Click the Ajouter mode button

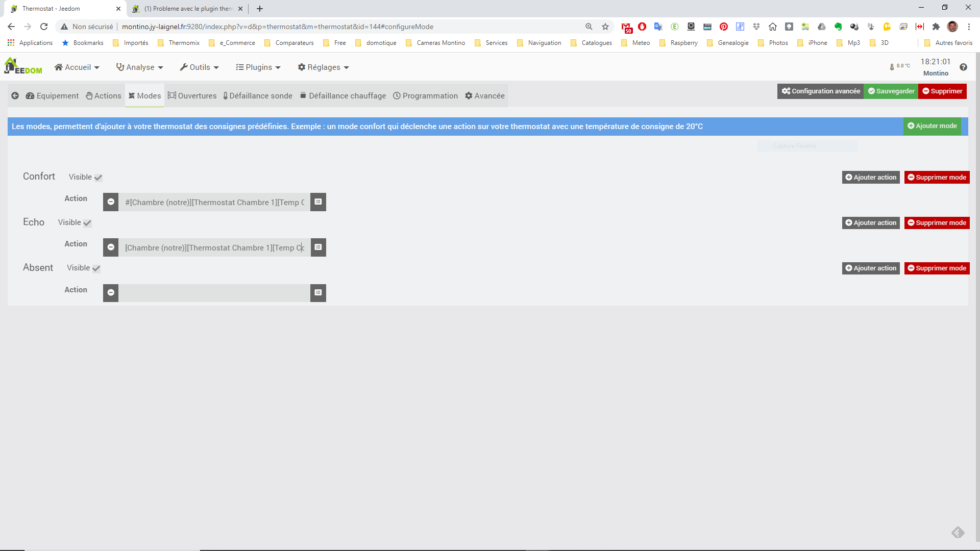tap(932, 126)
